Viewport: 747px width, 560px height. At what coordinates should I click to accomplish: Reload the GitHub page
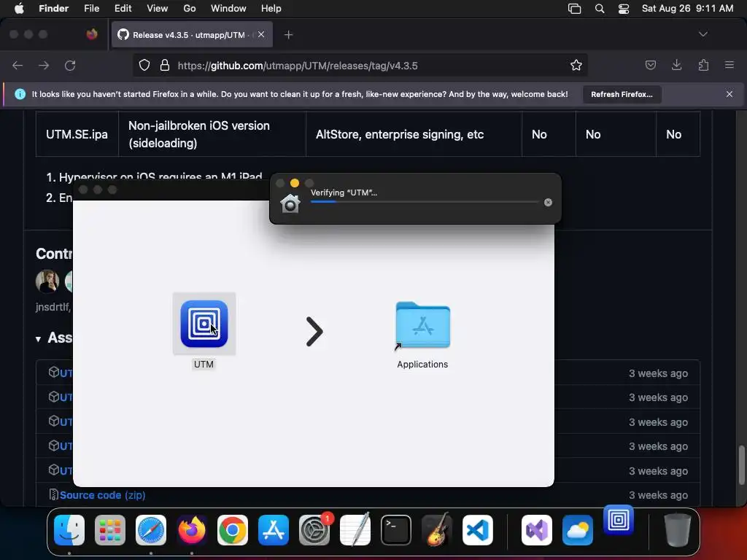[x=70, y=65]
